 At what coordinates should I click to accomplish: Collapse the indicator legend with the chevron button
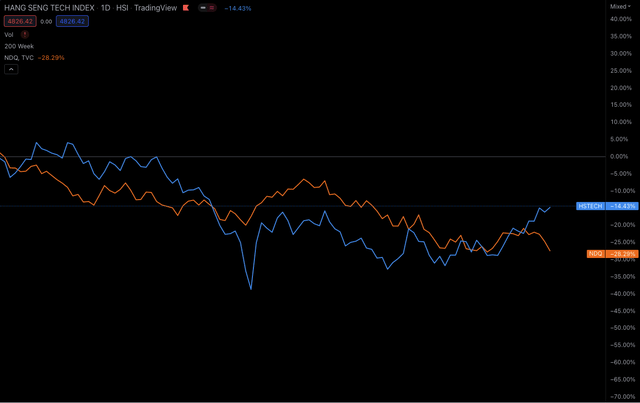coord(11,69)
